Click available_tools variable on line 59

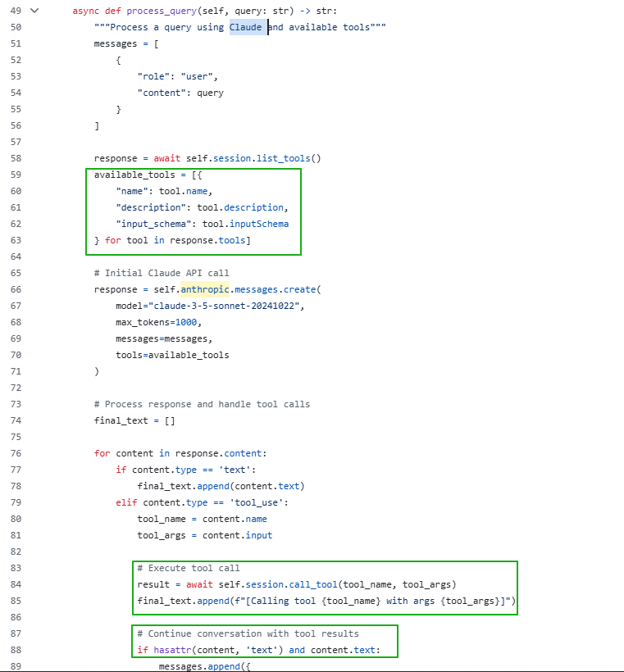(x=134, y=175)
